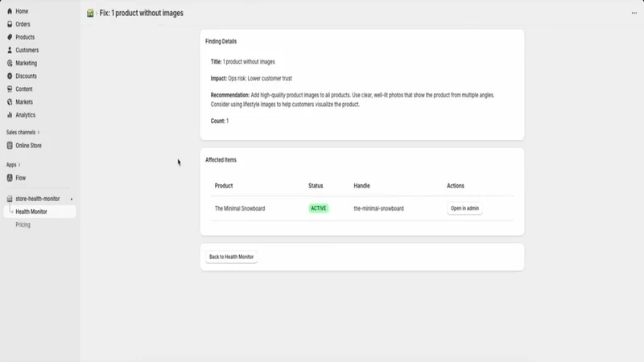Open the Pricing sub-item
Image resolution: width=644 pixels, height=362 pixels.
23,224
